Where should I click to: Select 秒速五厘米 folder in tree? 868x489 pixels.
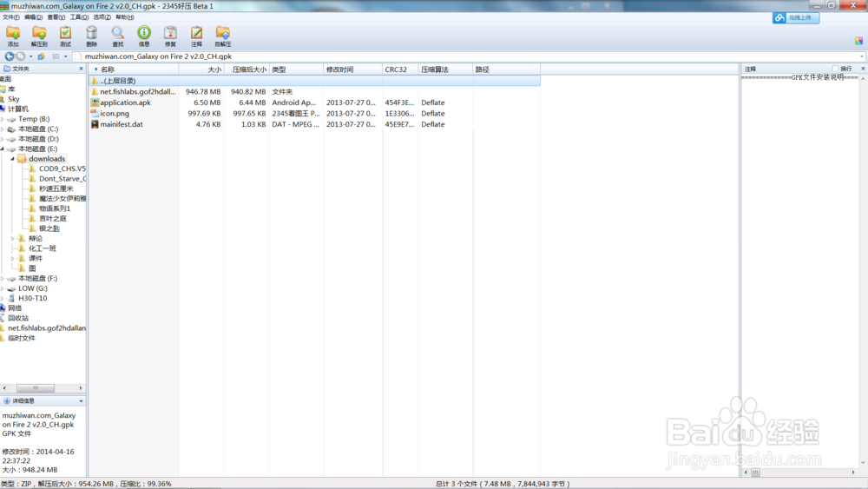tap(51, 188)
